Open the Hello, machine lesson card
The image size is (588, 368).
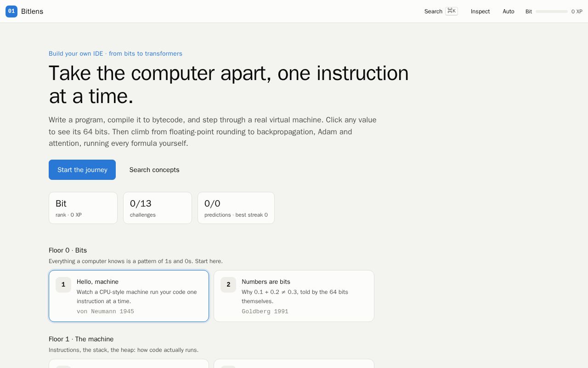[129, 296]
